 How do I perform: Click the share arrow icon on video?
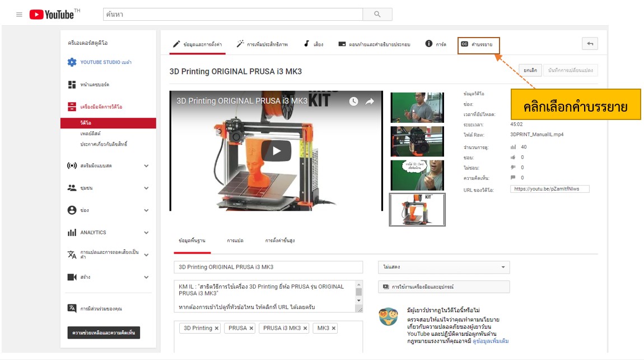point(370,101)
